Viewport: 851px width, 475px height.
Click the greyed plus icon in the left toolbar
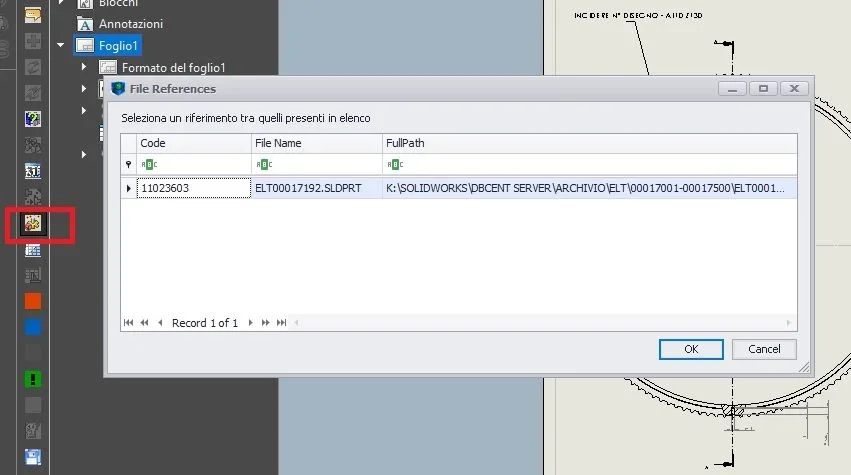point(33,41)
